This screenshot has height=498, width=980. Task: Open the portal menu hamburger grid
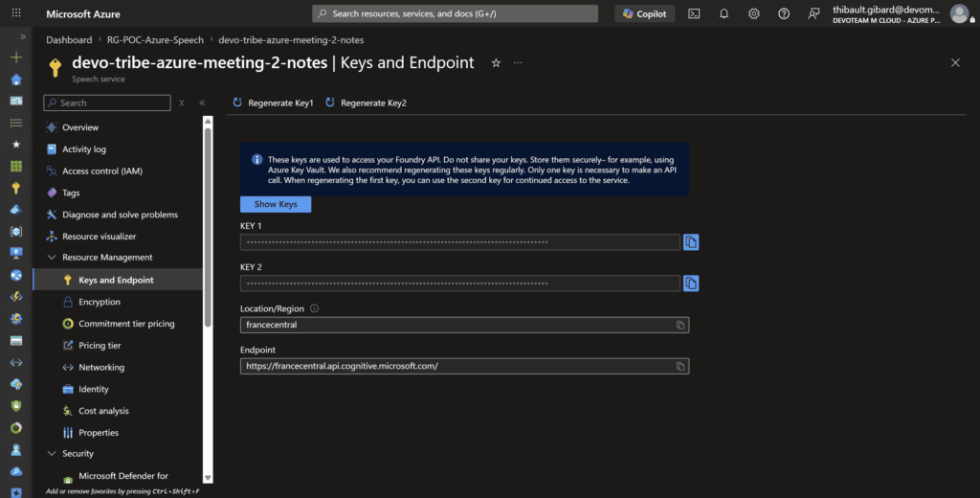pyautogui.click(x=16, y=13)
